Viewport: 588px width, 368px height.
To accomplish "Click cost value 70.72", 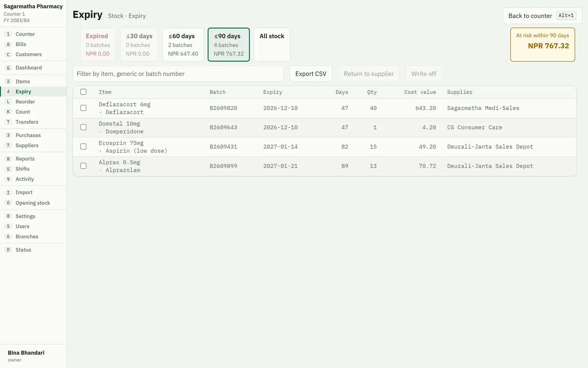I will (427, 166).
